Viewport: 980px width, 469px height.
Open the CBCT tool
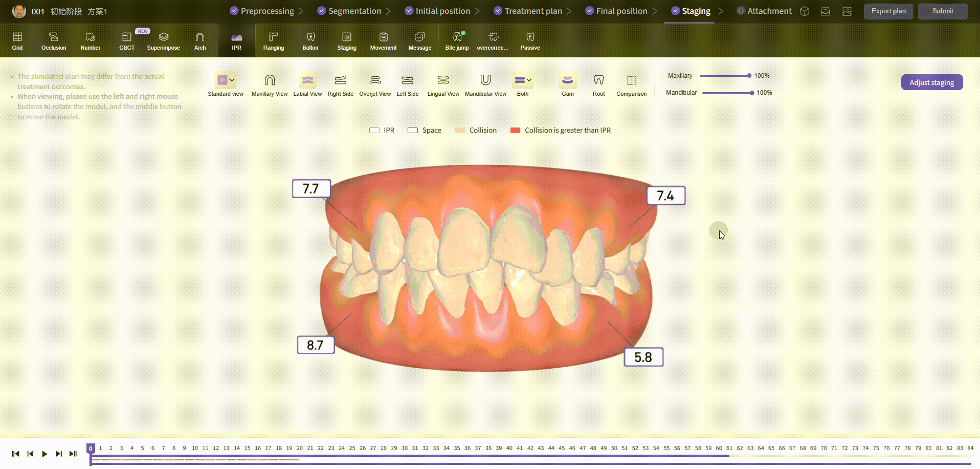[127, 41]
